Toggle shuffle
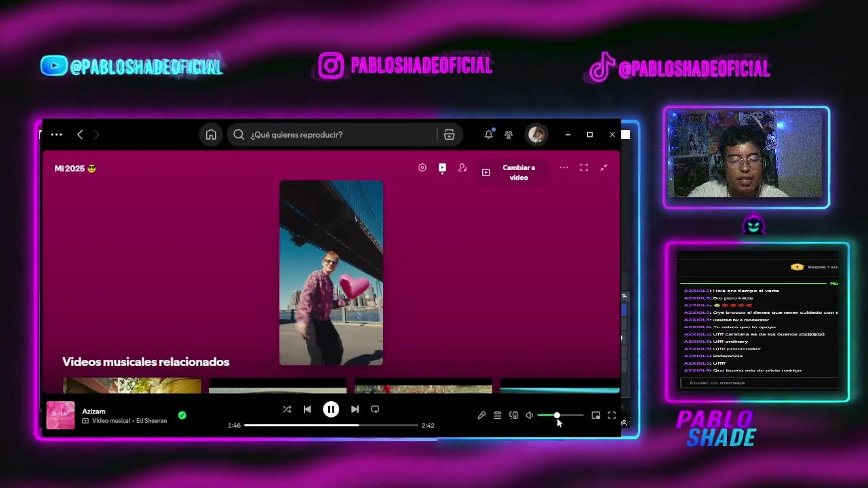868x488 pixels. pyautogui.click(x=287, y=409)
